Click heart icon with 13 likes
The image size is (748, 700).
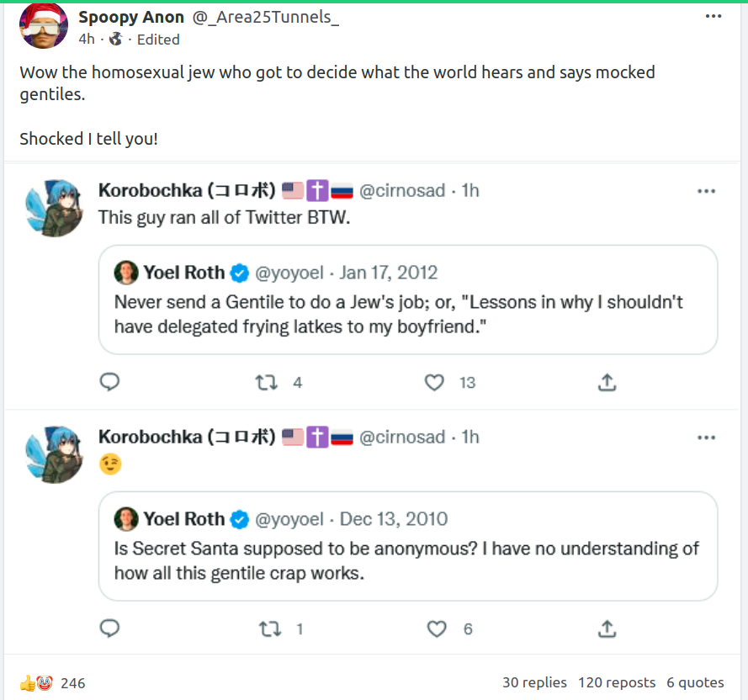tap(434, 382)
